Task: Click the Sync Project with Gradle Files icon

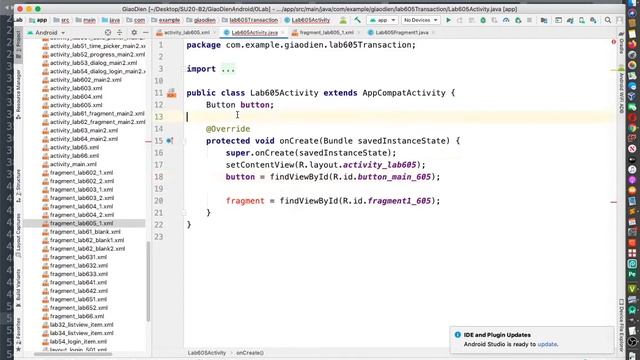Action: pos(570,20)
